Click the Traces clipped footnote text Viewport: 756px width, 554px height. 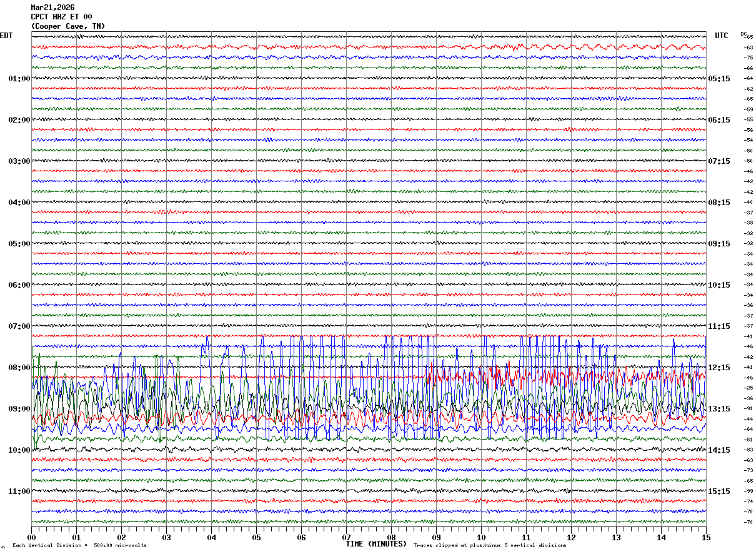490,546
